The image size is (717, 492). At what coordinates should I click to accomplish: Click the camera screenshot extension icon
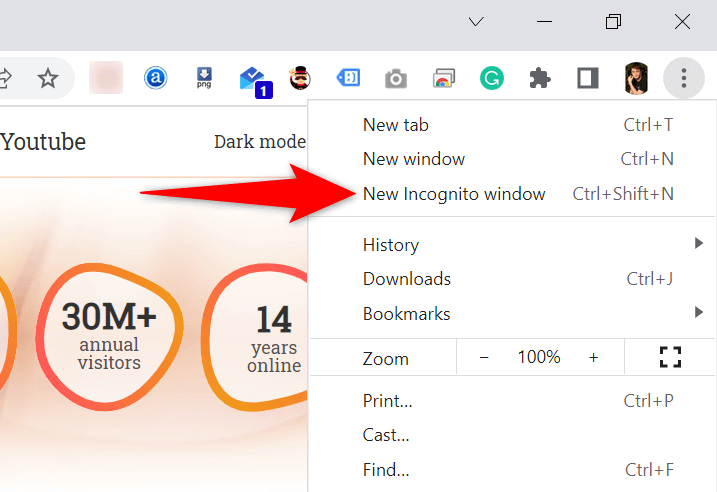tap(396, 79)
